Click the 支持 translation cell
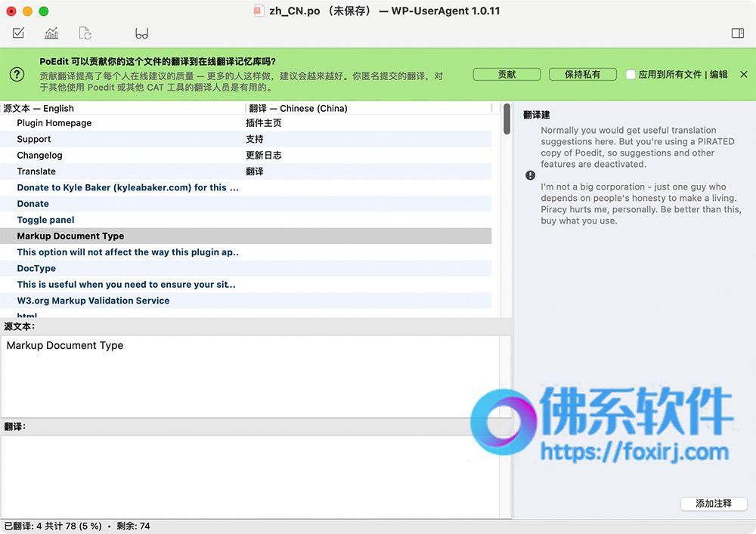The width and height of the screenshot is (756, 534). [x=255, y=139]
